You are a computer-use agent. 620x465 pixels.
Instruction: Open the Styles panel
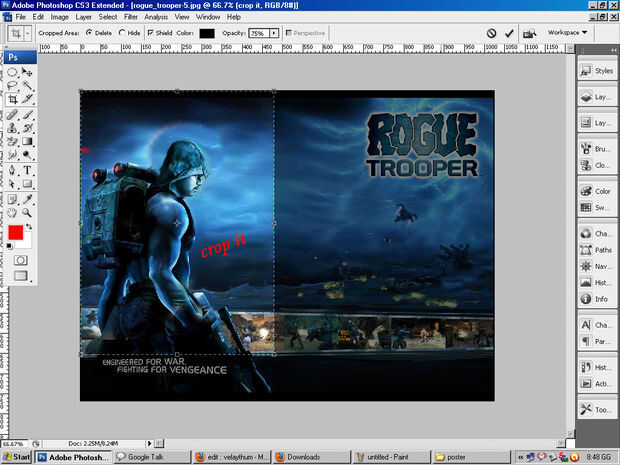[x=597, y=71]
